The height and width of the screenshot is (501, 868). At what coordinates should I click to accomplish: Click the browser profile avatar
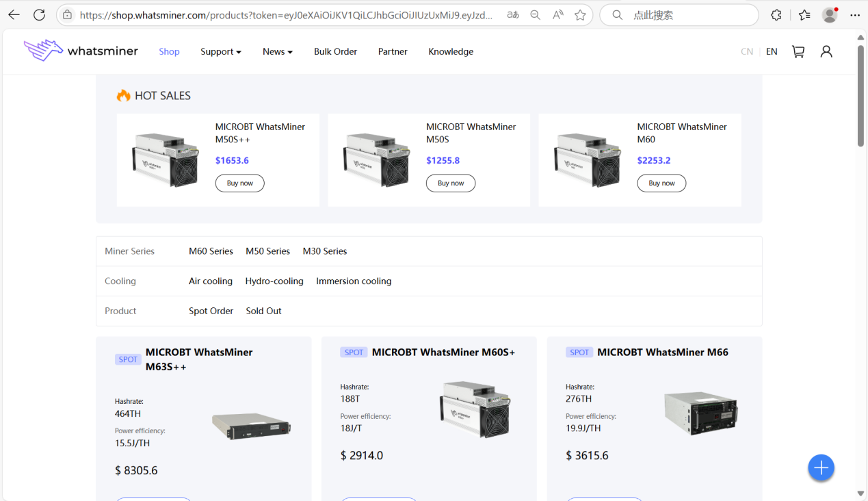(x=830, y=14)
